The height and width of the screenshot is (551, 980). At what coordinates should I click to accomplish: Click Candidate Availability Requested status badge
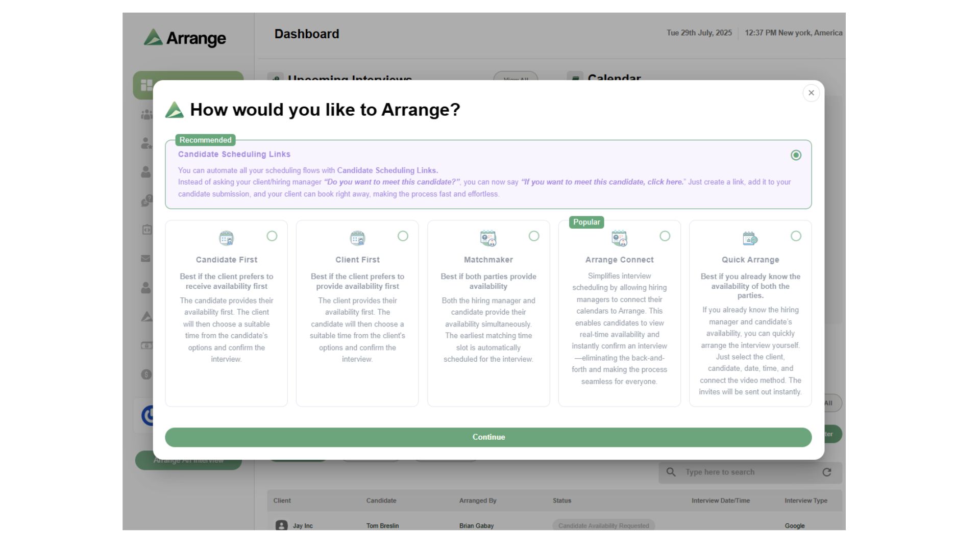coord(604,525)
